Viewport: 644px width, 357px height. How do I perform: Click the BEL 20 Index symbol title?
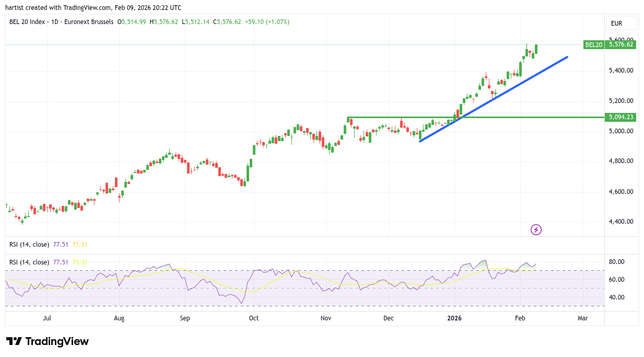(x=28, y=22)
